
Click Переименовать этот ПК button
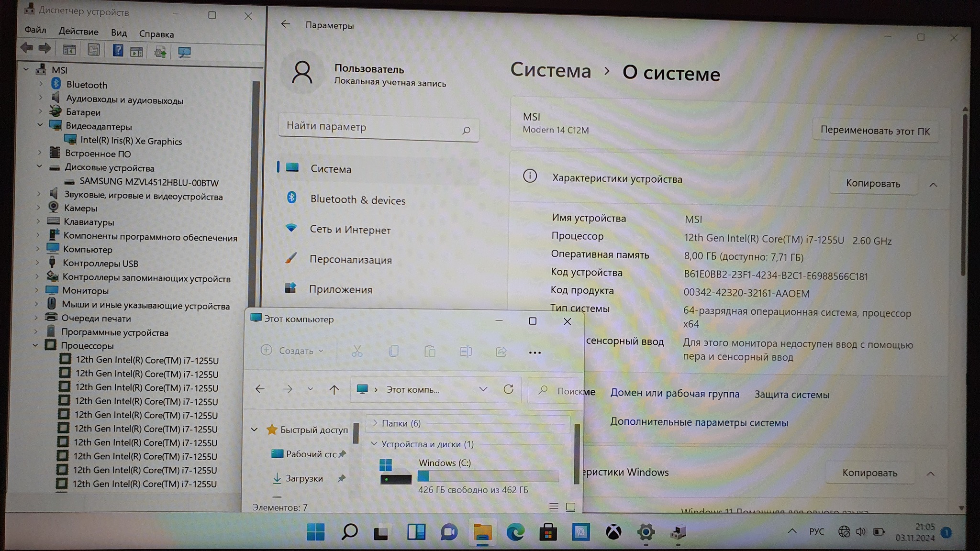(875, 131)
